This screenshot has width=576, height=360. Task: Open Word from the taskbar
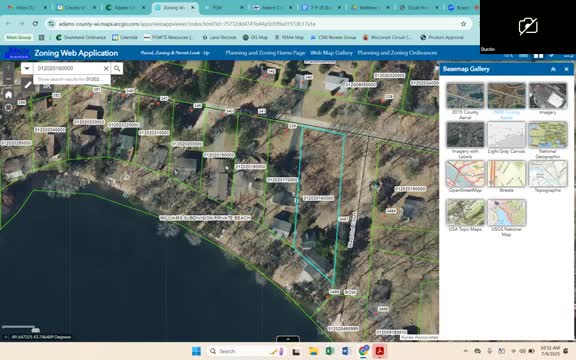point(346,351)
